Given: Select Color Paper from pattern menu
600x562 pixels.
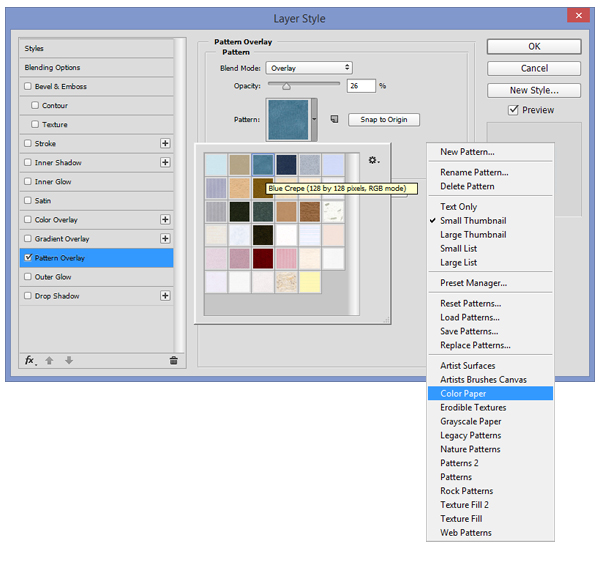Looking at the screenshot, I should click(x=463, y=394).
